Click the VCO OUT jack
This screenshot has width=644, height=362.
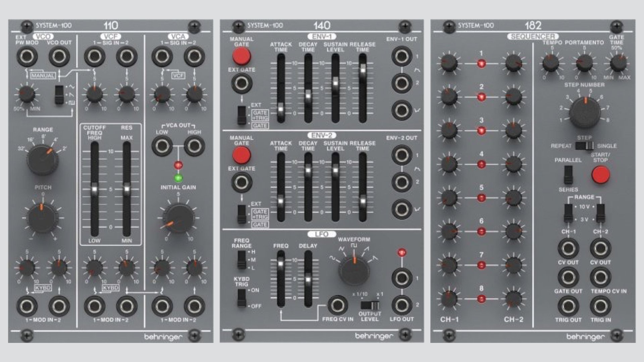coord(59,56)
